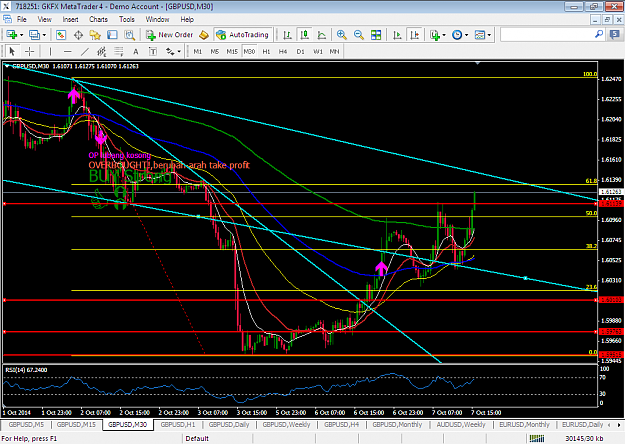Open a new chart with the New Chart icon

pyautogui.click(x=11, y=35)
